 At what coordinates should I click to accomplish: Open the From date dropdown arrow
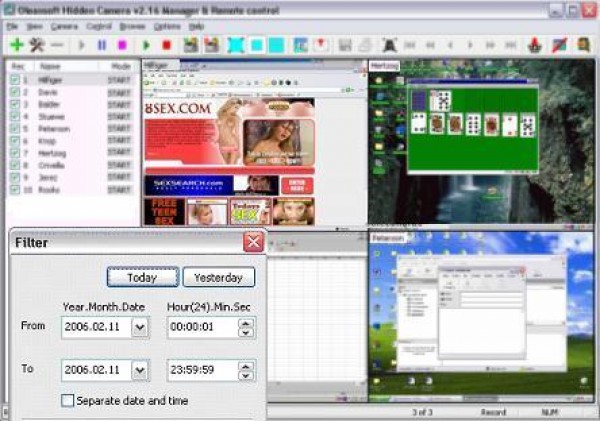[x=140, y=327]
